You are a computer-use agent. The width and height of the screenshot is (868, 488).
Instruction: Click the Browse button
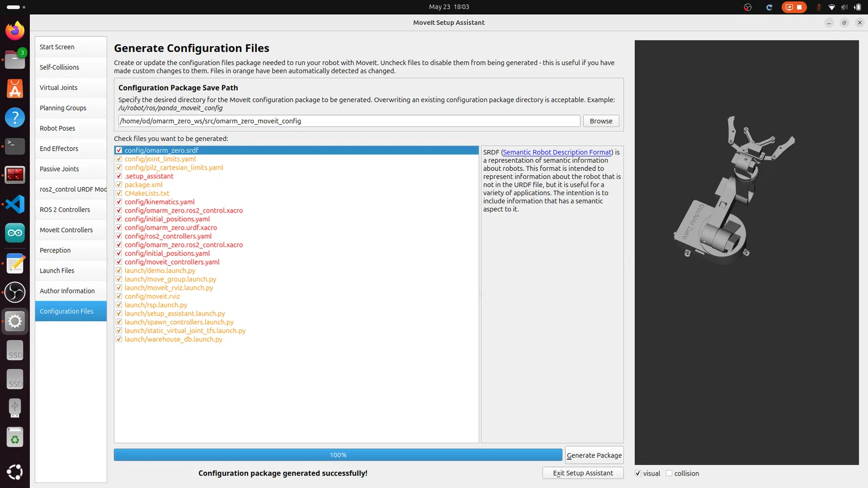click(601, 121)
